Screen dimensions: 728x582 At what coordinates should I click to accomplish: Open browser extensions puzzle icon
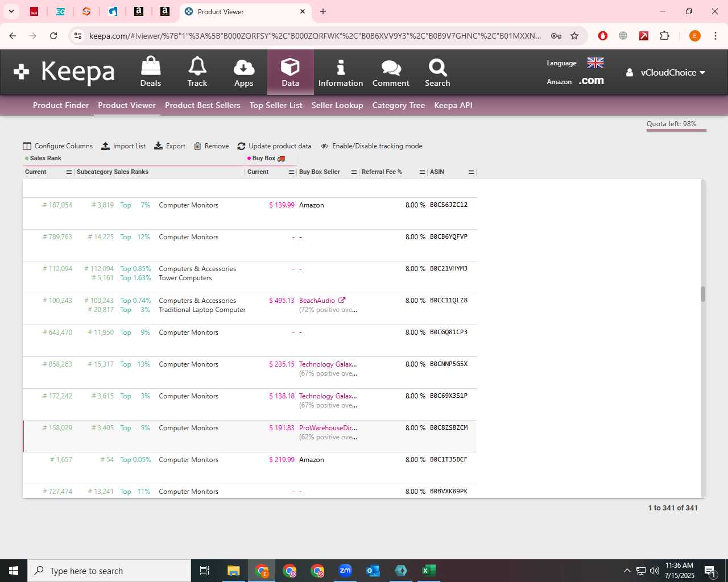pyautogui.click(x=664, y=36)
